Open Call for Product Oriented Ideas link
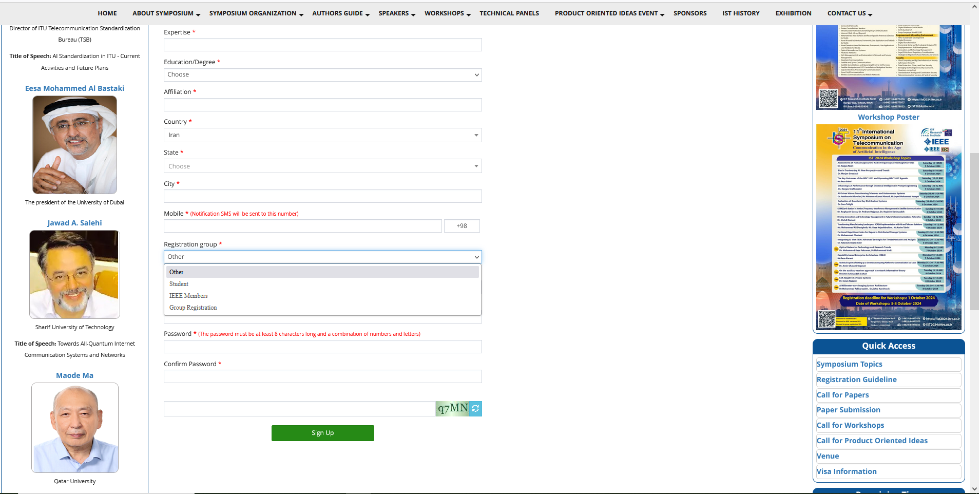The height and width of the screenshot is (494, 980). coord(872,441)
